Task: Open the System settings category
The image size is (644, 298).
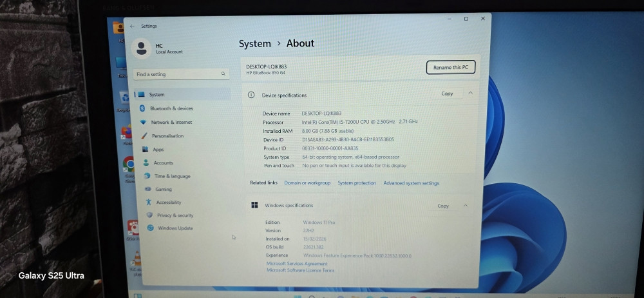Action: (x=183, y=94)
